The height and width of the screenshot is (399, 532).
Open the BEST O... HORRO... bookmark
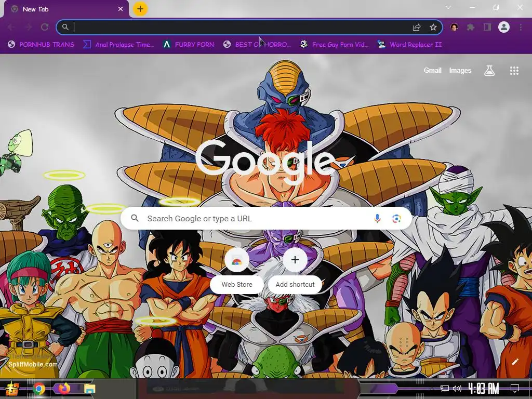click(x=257, y=45)
